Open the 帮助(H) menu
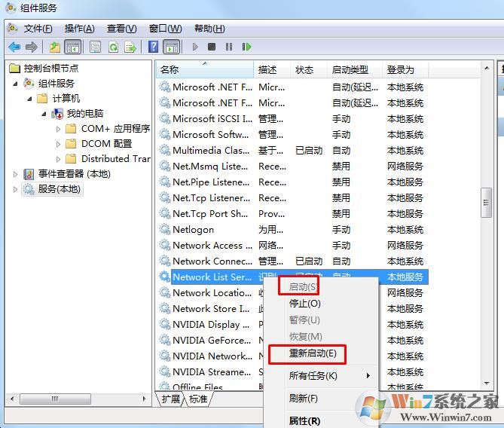 pos(209,29)
